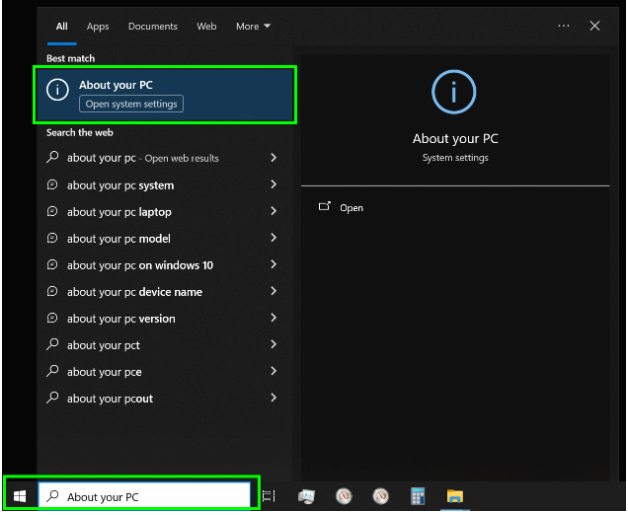Click Open in the preview pane
This screenshot has height=515, width=628.
tap(351, 208)
